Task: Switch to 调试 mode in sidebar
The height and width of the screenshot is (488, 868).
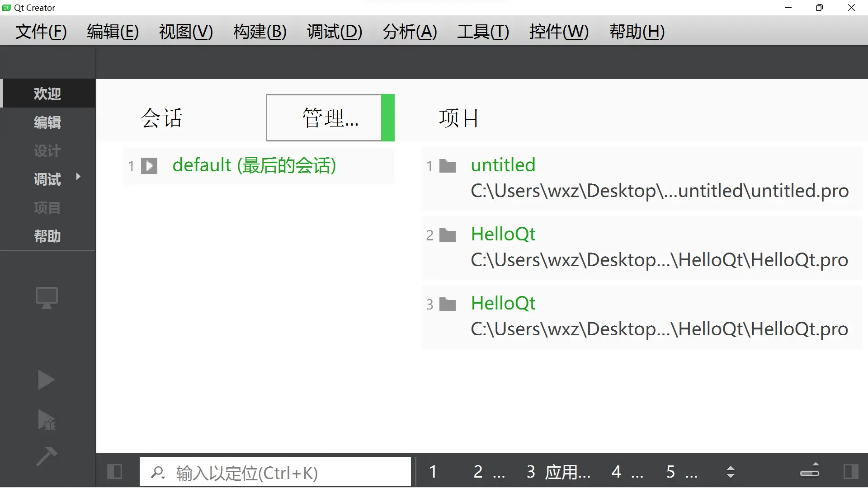Action: (47, 179)
